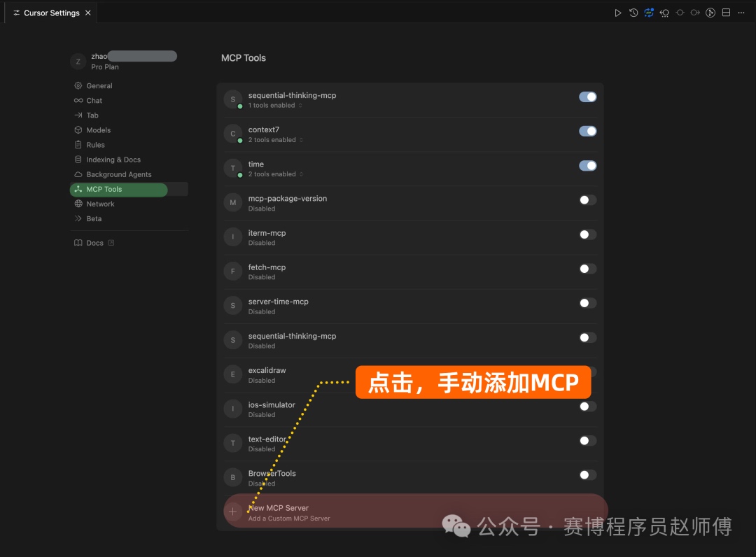756x557 pixels.
Task: Go to next change with right-arrow circle icon
Action: (x=695, y=13)
